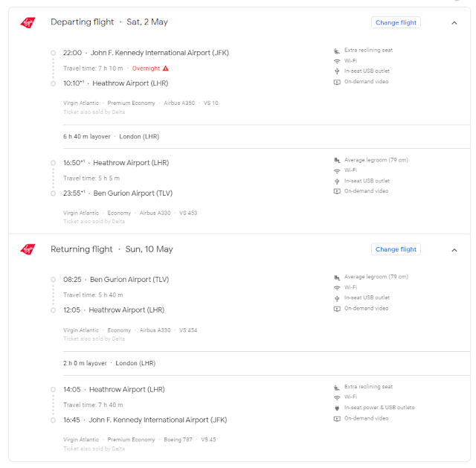Collapse the Returning flight details chevron
This screenshot has height=468, width=476.
coord(454,250)
